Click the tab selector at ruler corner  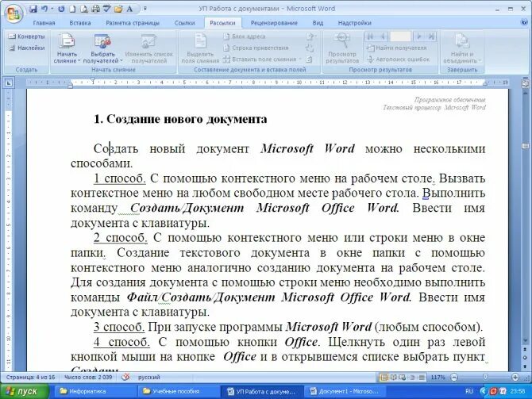pos(9,82)
